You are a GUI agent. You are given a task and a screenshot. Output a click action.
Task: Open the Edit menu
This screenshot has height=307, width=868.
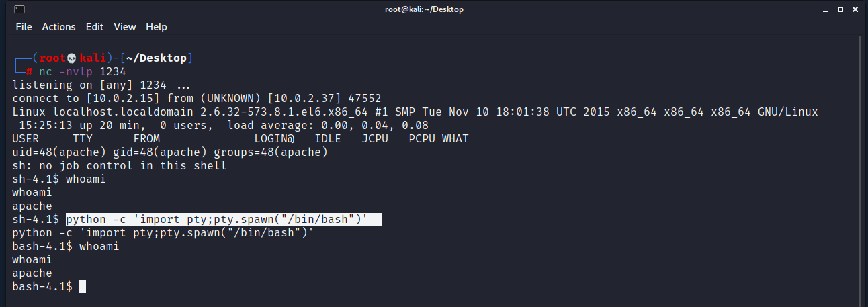pyautogui.click(x=94, y=27)
